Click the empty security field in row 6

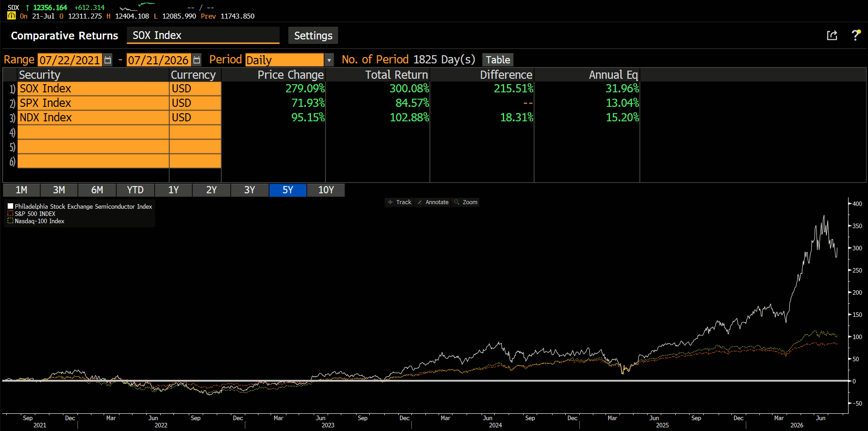point(93,161)
